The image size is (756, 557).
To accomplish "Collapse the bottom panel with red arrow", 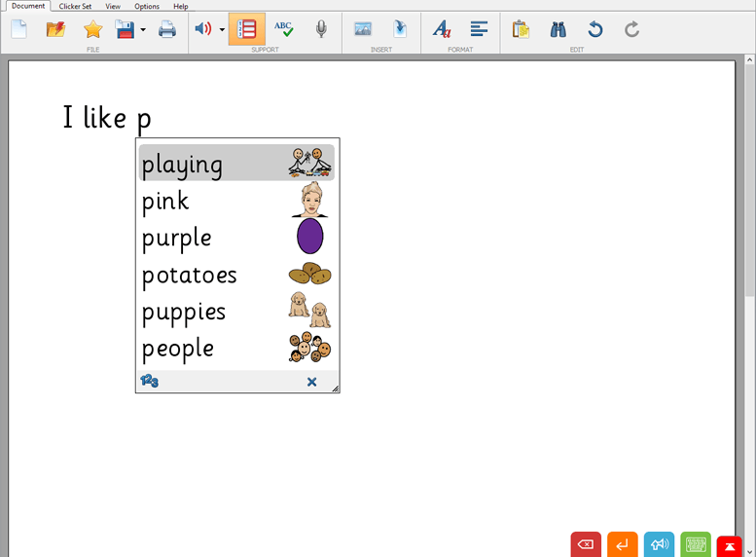I will tap(730, 546).
